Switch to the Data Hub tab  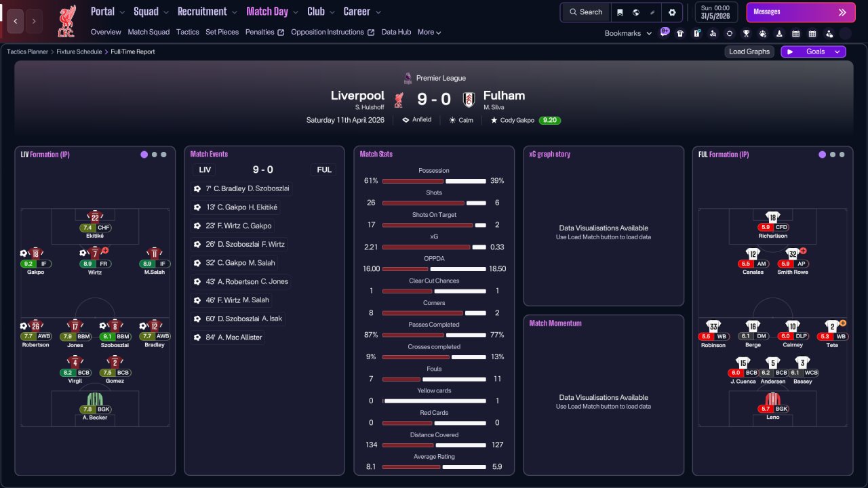coord(396,32)
